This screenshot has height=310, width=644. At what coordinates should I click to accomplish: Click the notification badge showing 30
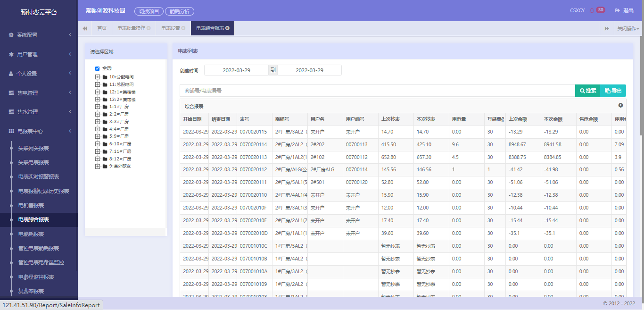(x=601, y=10)
